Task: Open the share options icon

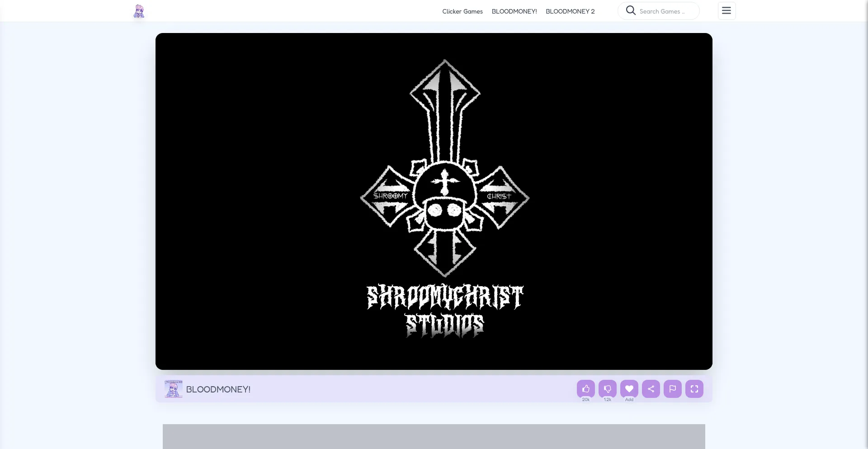Action: coord(651,389)
